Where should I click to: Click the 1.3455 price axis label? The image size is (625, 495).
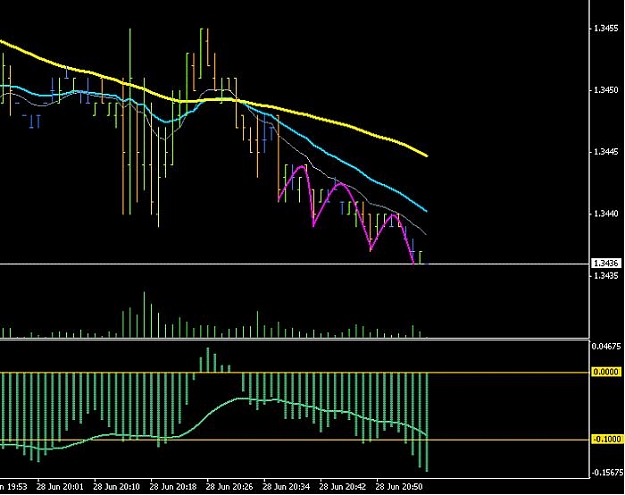point(606,28)
